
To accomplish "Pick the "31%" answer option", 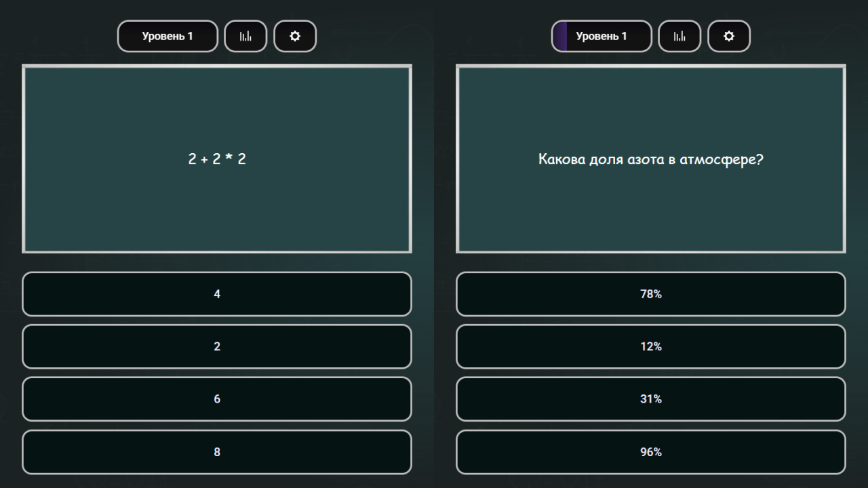I will [651, 399].
